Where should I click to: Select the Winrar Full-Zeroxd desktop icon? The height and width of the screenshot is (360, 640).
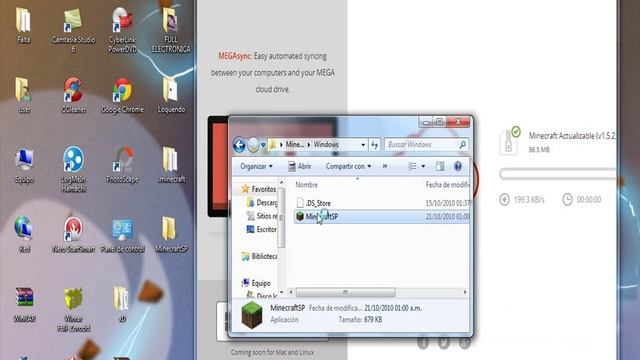click(x=73, y=309)
